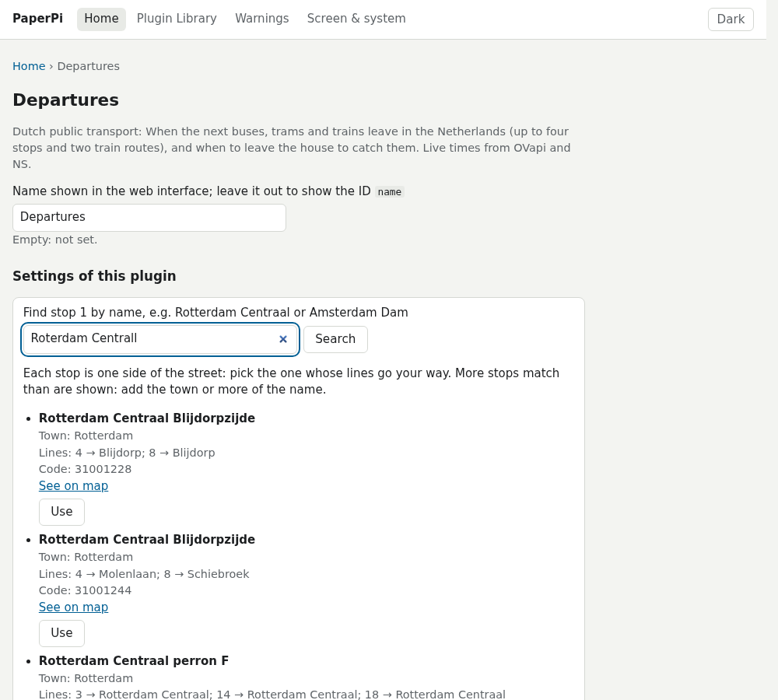Click the PaperPi brand logo text

(x=37, y=19)
